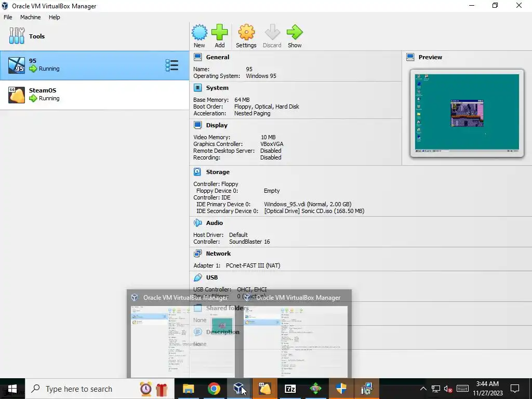Open the Storage settings heading
Screen dimensions: 532x399
coord(218,171)
